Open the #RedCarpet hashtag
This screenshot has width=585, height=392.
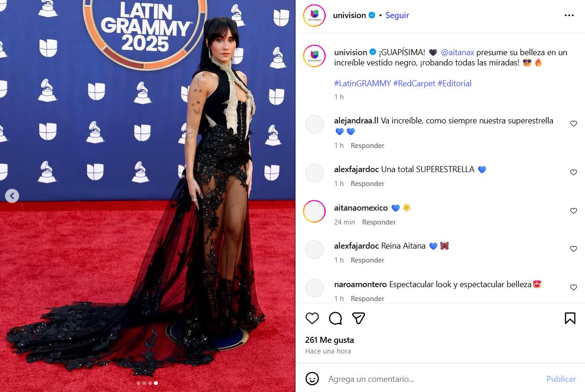pyautogui.click(x=414, y=84)
